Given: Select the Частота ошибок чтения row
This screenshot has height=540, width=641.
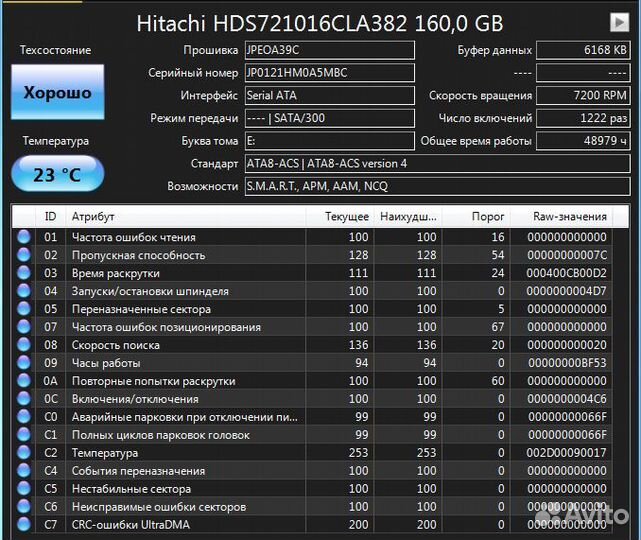Looking at the screenshot, I should tap(312, 237).
